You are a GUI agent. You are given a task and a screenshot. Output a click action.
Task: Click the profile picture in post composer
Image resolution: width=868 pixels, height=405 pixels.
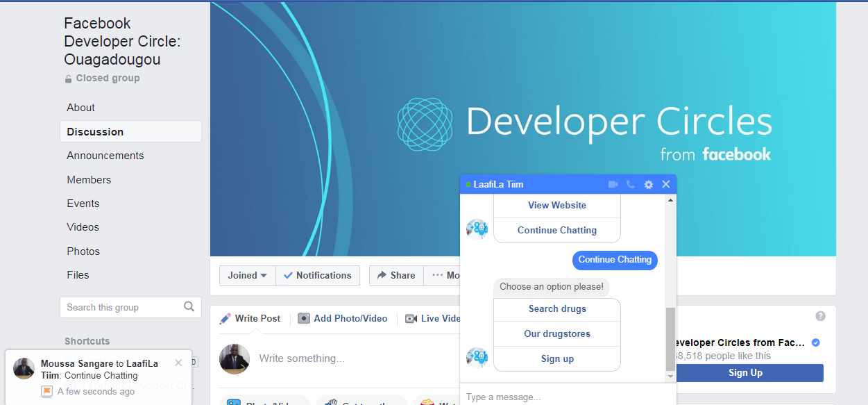click(x=235, y=358)
